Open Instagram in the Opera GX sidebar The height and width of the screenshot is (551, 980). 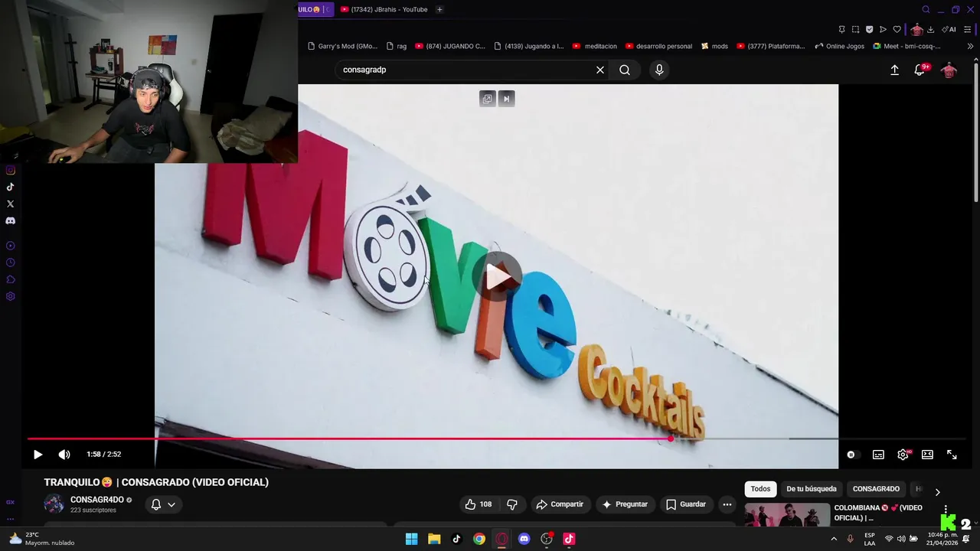coord(10,170)
